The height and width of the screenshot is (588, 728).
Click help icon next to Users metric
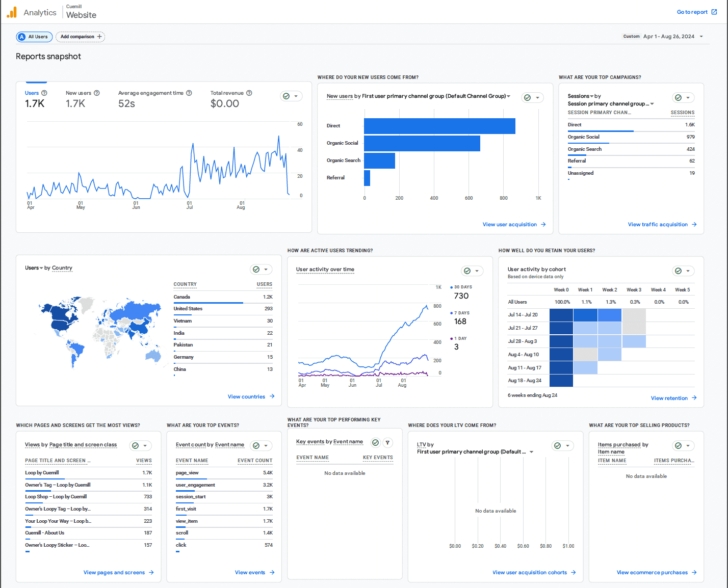click(x=44, y=93)
